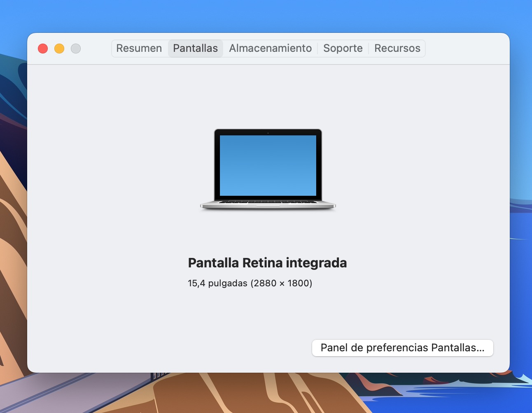Click the MacBook illustration's keyboard base
The width and height of the screenshot is (532, 413).
[x=268, y=204]
